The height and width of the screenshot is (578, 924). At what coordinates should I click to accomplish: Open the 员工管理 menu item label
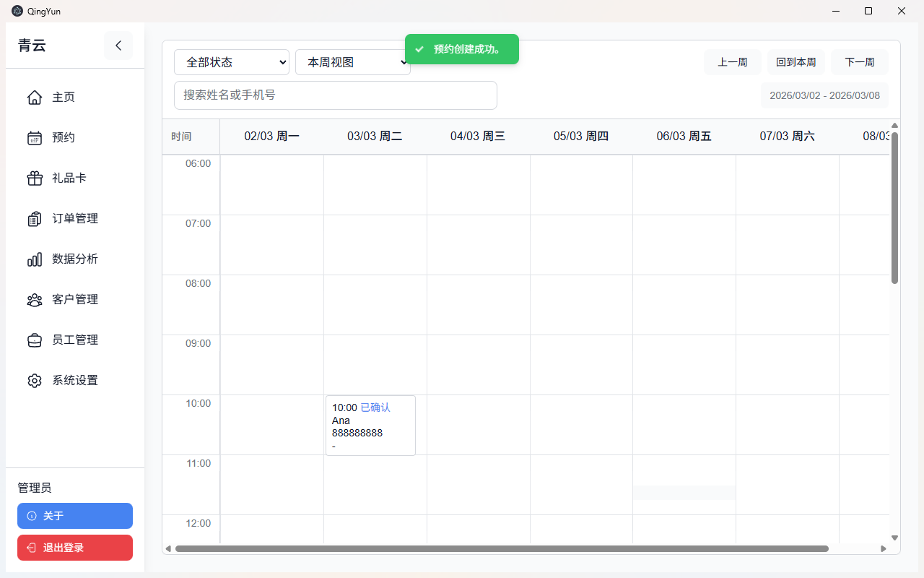(75, 340)
